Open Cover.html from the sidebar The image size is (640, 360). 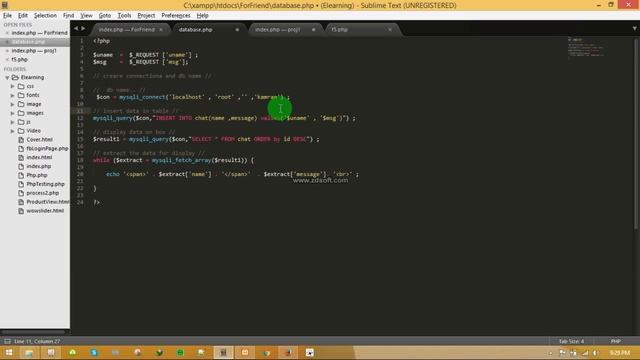click(39, 140)
